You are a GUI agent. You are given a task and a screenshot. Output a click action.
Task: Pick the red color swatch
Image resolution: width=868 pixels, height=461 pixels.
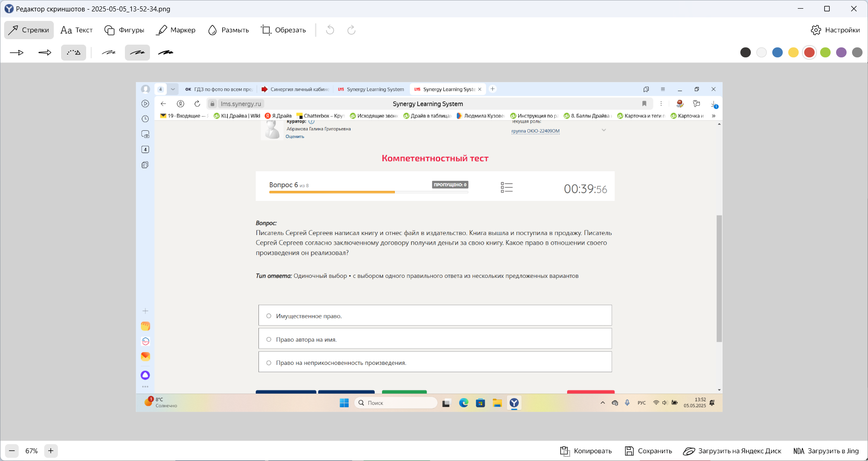(809, 52)
